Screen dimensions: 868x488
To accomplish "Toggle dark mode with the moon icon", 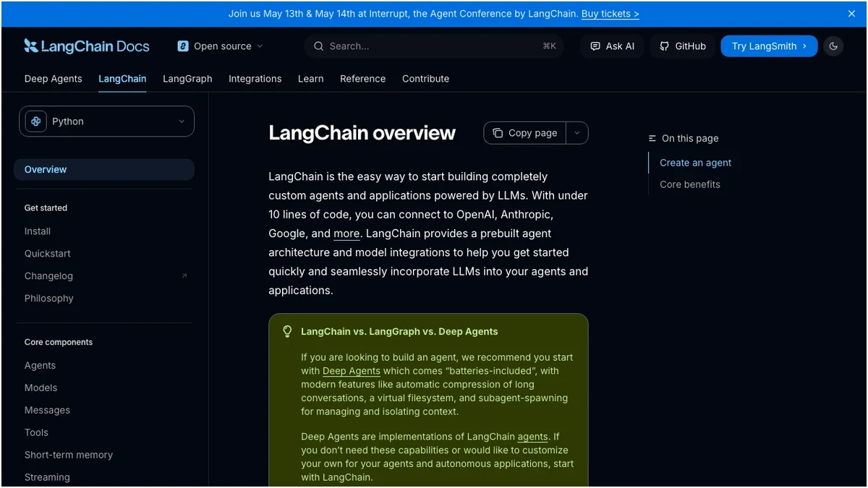I will click(833, 46).
